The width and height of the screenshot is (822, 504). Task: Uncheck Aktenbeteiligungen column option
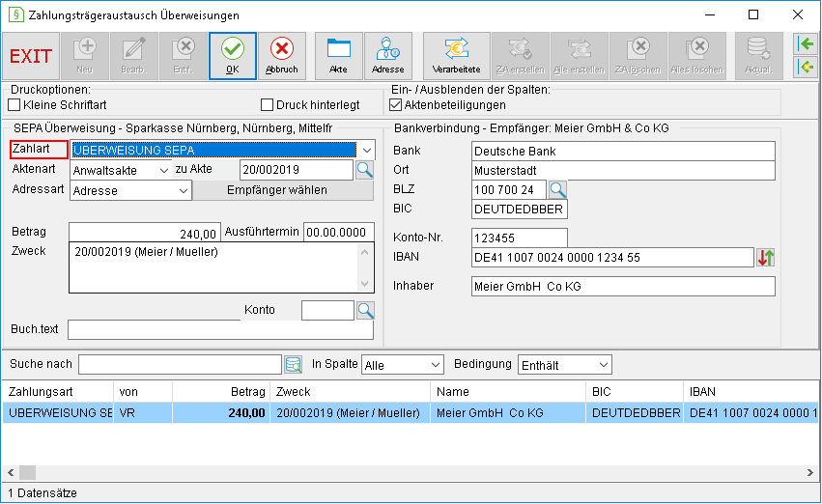click(x=395, y=105)
